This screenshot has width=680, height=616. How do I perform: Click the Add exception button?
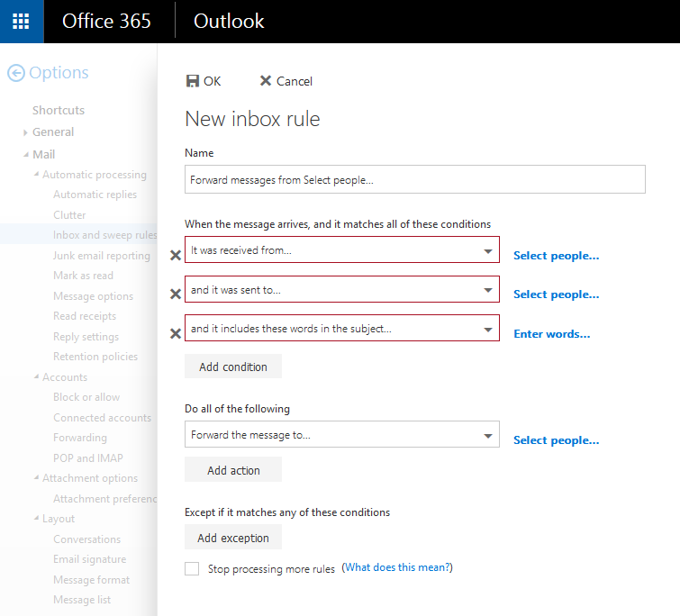(233, 537)
